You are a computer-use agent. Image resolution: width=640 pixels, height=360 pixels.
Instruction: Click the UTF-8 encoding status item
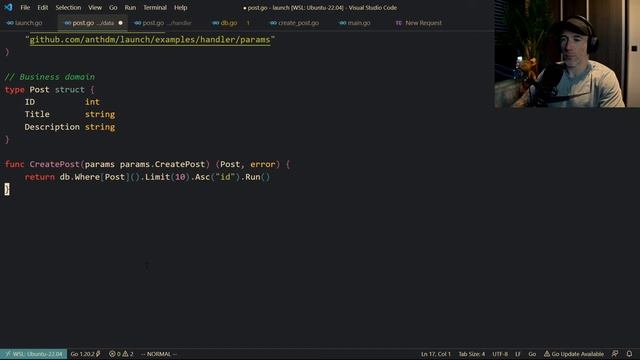500,354
